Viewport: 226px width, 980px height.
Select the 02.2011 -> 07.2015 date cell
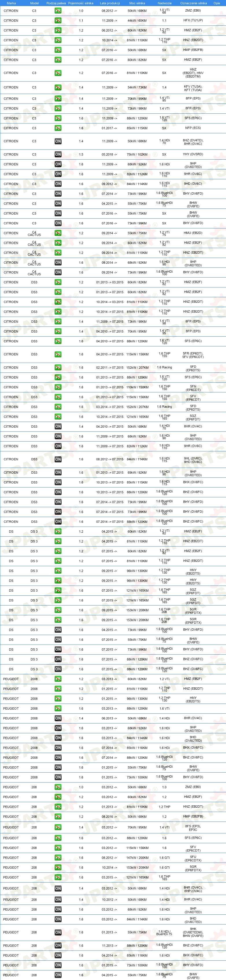point(110,368)
